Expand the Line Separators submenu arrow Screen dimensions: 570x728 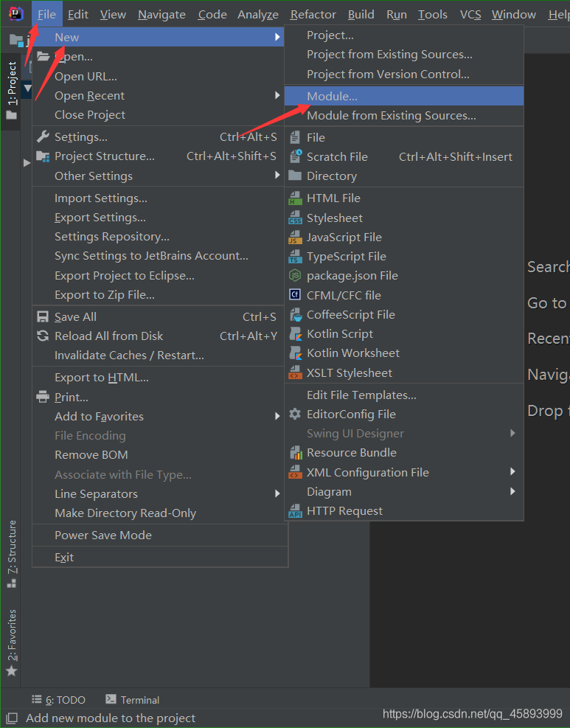point(277,493)
